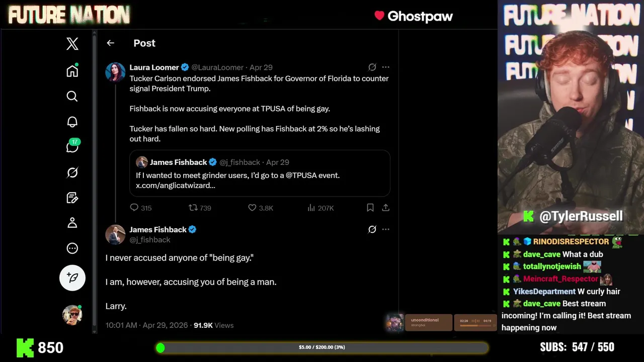Viewport: 644px width, 362px height.
Task: Go back with the Post arrow
Action: (111, 43)
